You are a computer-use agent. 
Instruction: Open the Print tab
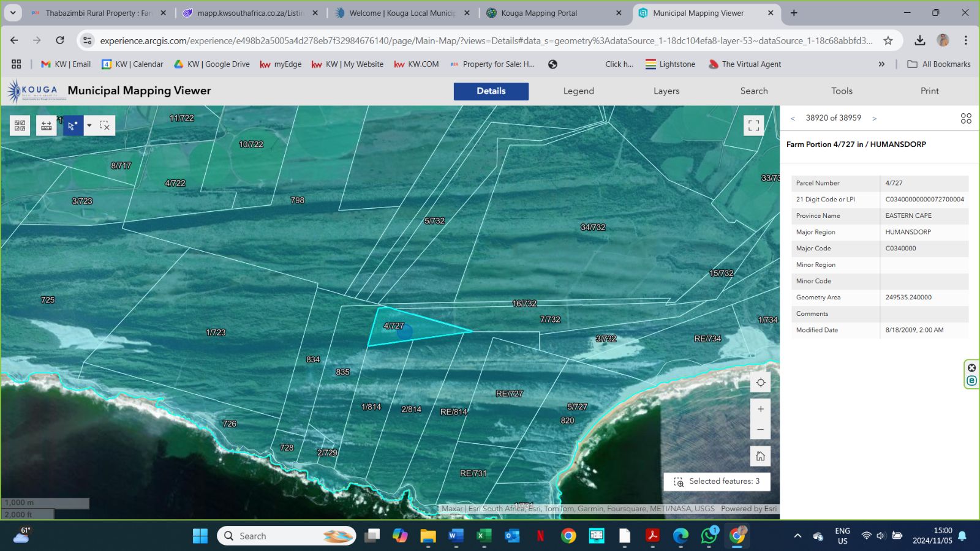click(x=929, y=91)
